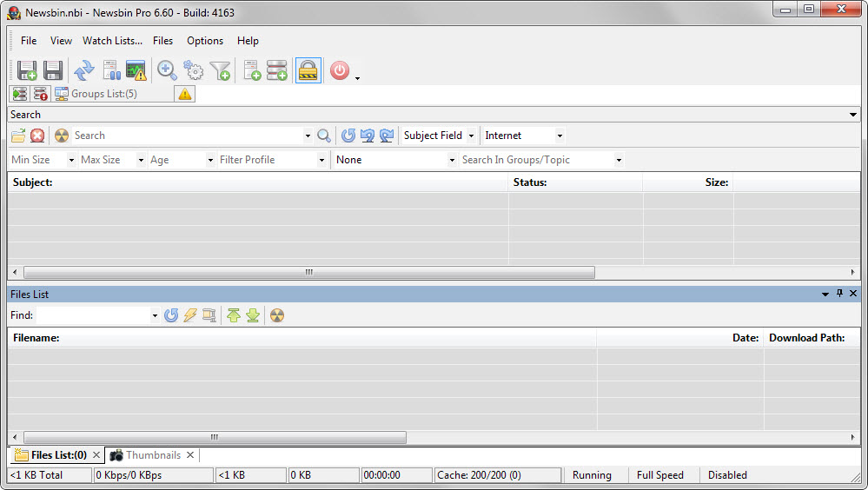Open the File menu
Screen dimensions: 868x490
[29, 41]
